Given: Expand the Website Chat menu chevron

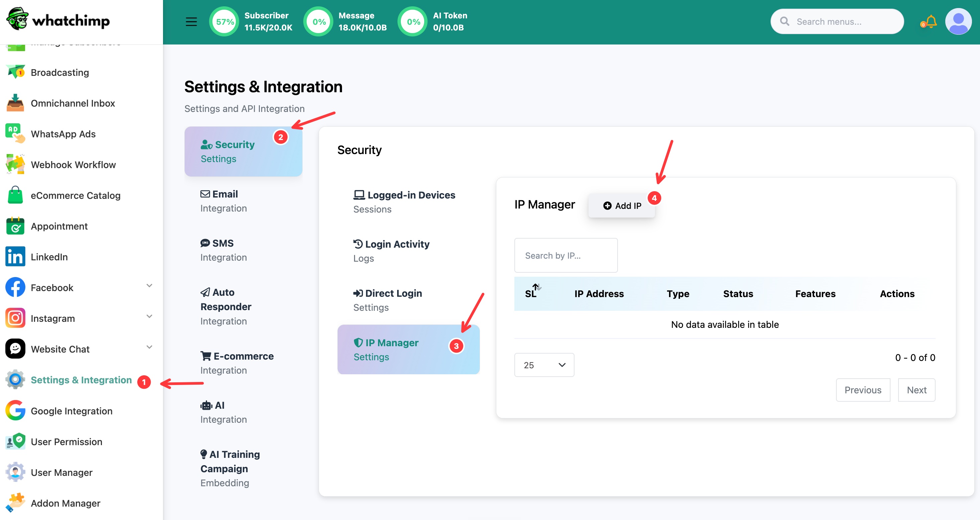Looking at the screenshot, I should click(x=150, y=347).
